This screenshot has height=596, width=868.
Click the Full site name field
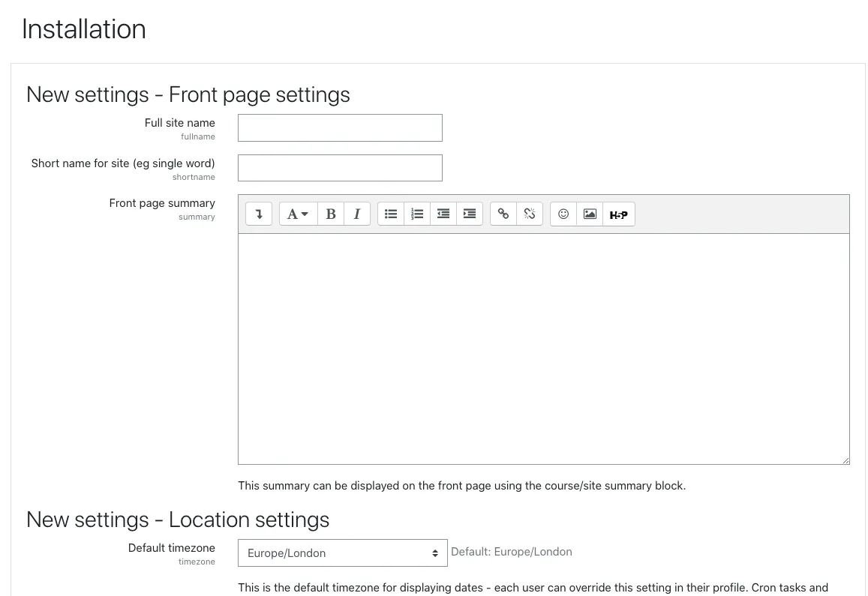tap(340, 128)
